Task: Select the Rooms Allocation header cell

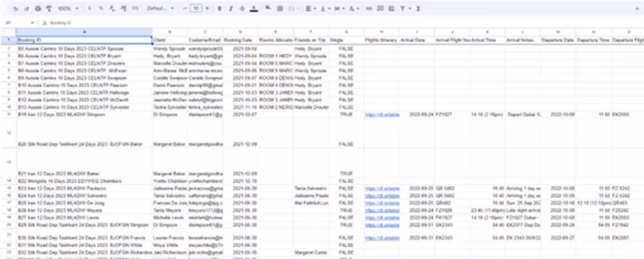Action: [276, 40]
